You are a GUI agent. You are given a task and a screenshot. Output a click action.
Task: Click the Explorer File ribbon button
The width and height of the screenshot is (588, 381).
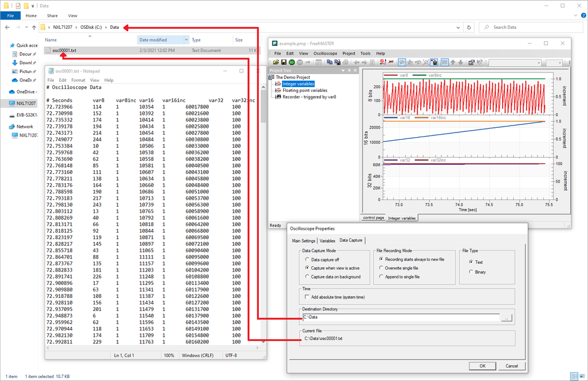(x=11, y=16)
